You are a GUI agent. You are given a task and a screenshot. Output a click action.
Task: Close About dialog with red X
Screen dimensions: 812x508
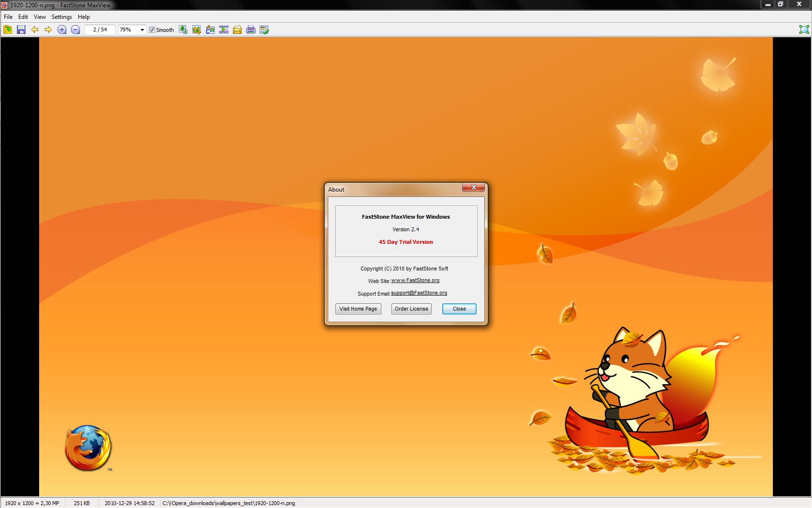[473, 187]
